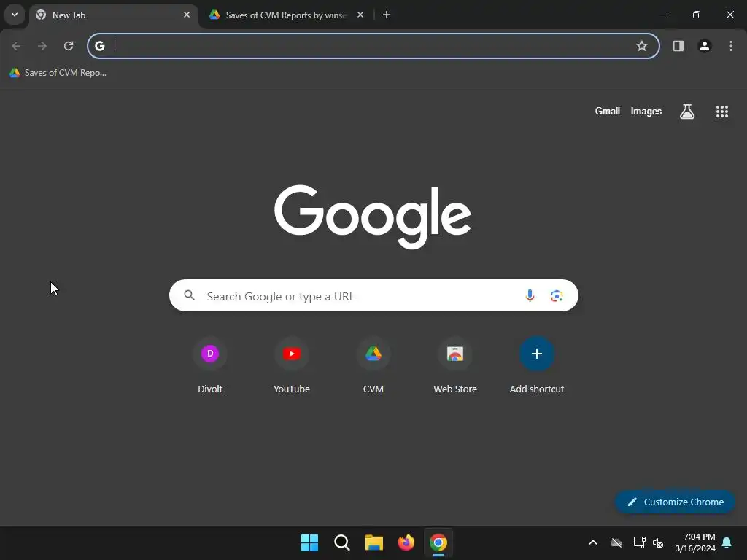Open network status tray icon
The image size is (747, 560).
point(639,542)
